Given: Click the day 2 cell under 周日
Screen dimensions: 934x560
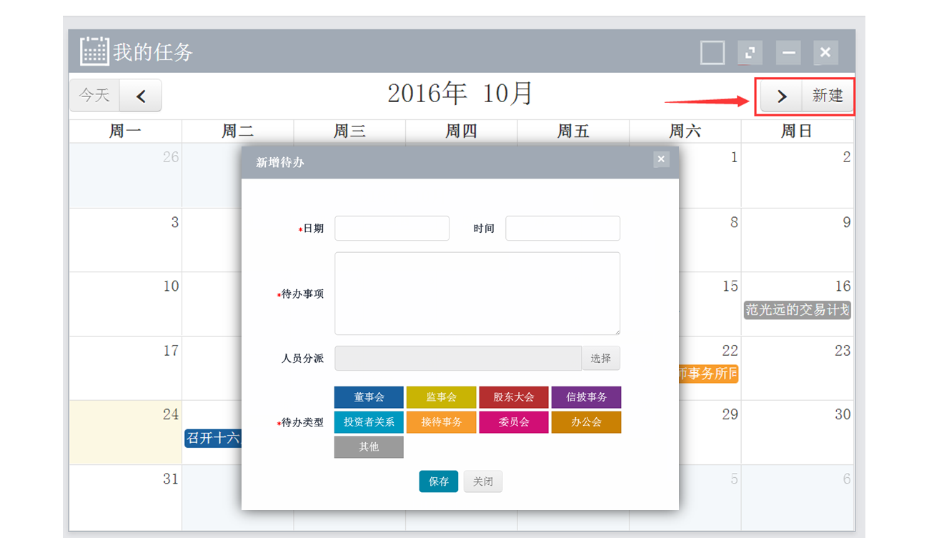Looking at the screenshot, I should point(798,176).
